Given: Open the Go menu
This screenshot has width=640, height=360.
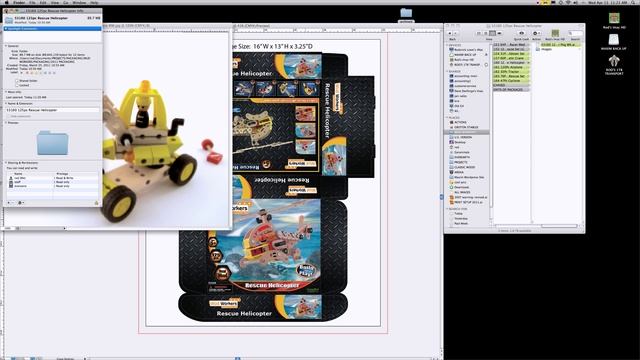Looking at the screenshot, I should 66,2.
